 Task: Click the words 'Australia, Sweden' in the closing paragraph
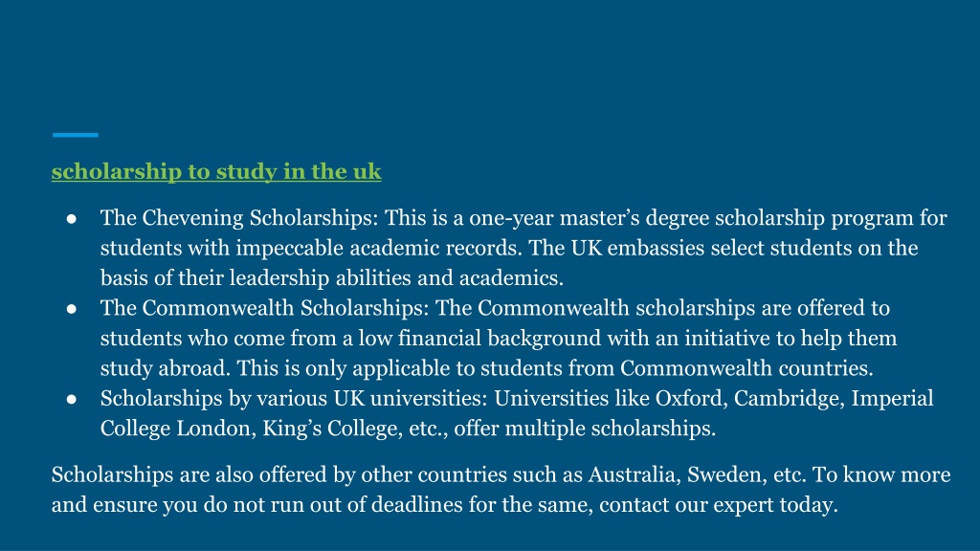pos(678,474)
